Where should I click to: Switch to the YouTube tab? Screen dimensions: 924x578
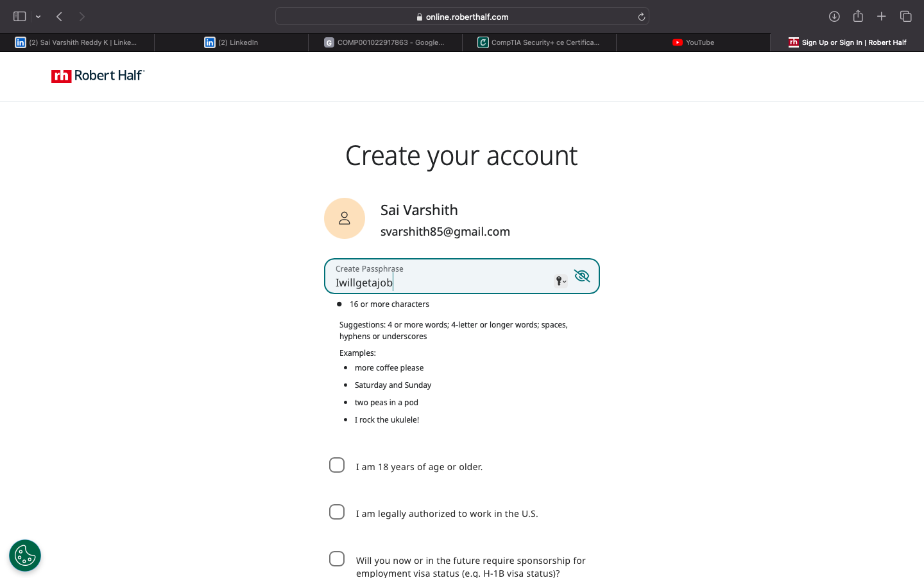coord(693,42)
